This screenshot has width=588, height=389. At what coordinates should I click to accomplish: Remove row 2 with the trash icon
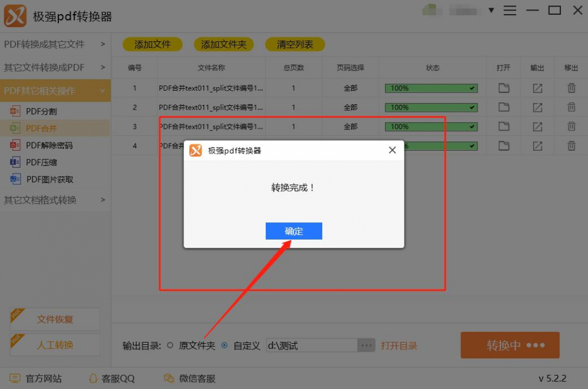(x=571, y=107)
